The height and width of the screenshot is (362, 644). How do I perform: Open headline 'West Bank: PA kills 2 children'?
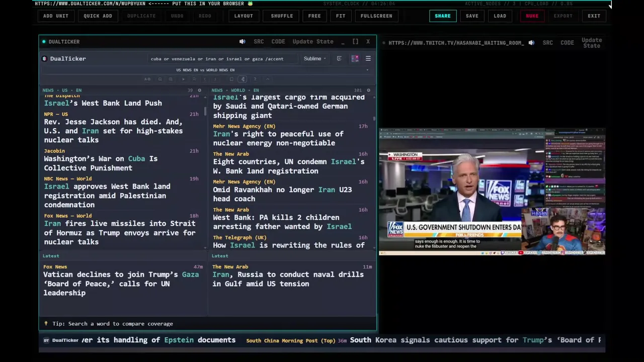coord(282,222)
